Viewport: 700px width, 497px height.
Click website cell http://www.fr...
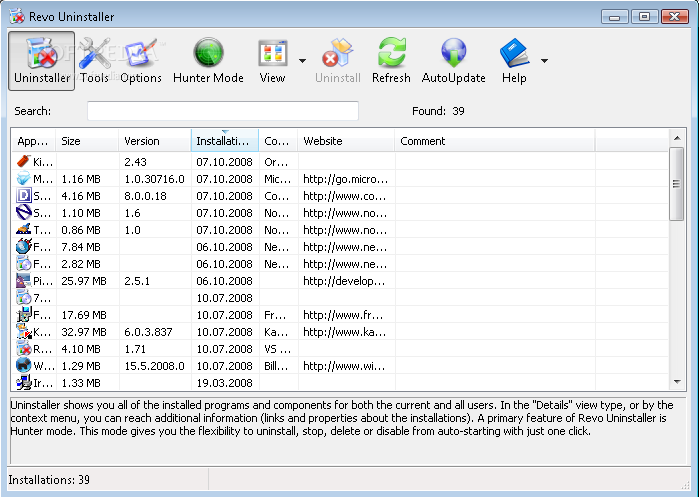tap(343, 315)
